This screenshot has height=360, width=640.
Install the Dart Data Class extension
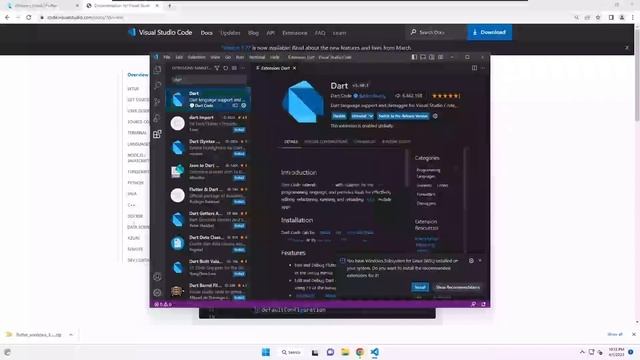tap(239, 250)
